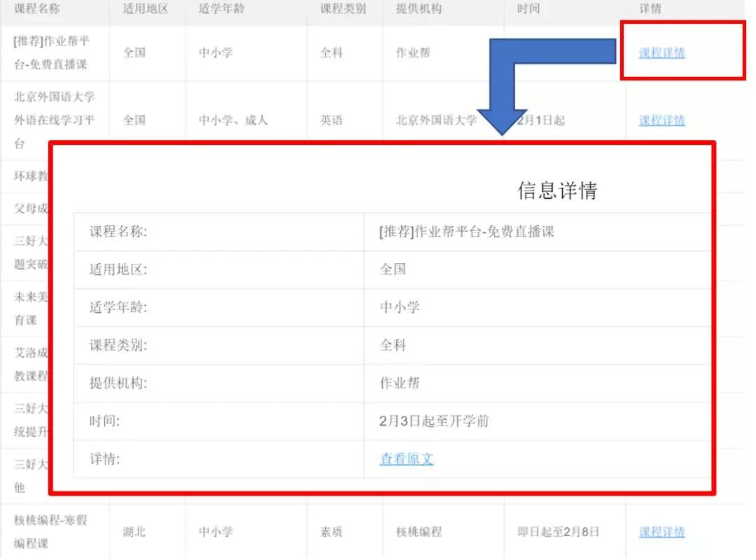Click the 详情 column header
This screenshot has height=560, width=756.
(x=650, y=8)
